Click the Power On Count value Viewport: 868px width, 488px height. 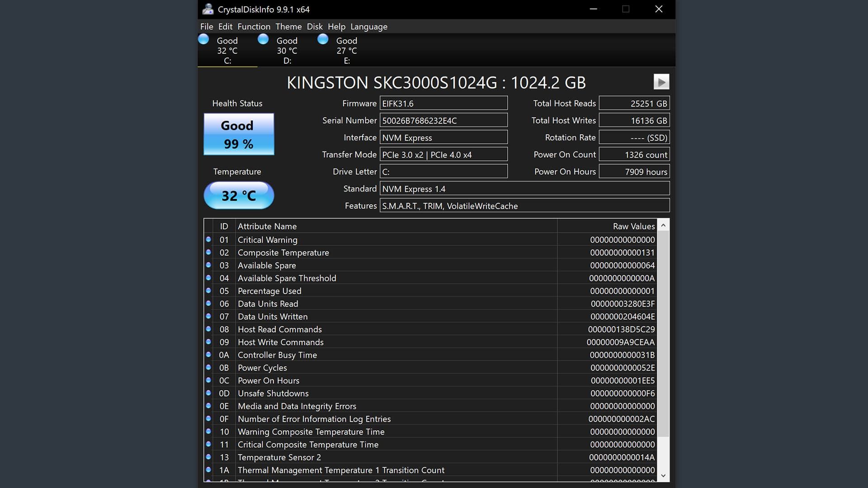coord(634,155)
